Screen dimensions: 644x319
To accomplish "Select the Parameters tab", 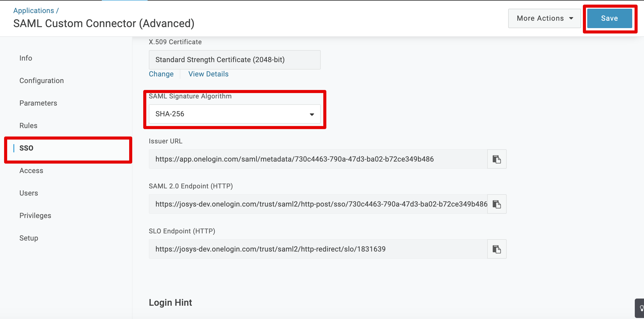I will click(x=38, y=103).
